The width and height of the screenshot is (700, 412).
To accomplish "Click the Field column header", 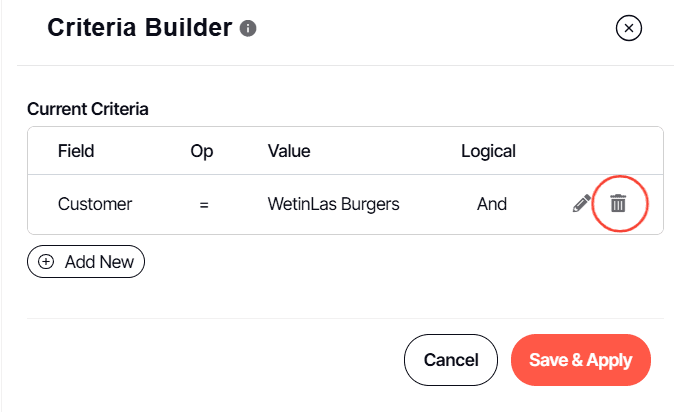I will (76, 151).
